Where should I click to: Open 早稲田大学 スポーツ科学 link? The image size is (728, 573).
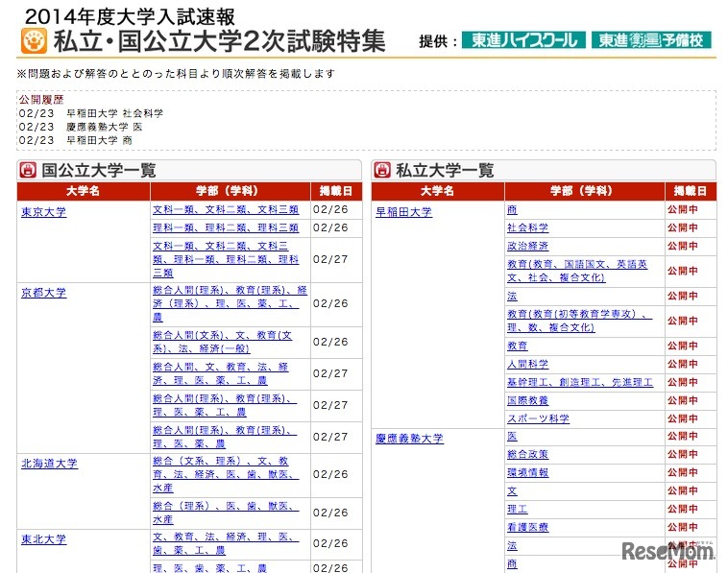point(538,418)
